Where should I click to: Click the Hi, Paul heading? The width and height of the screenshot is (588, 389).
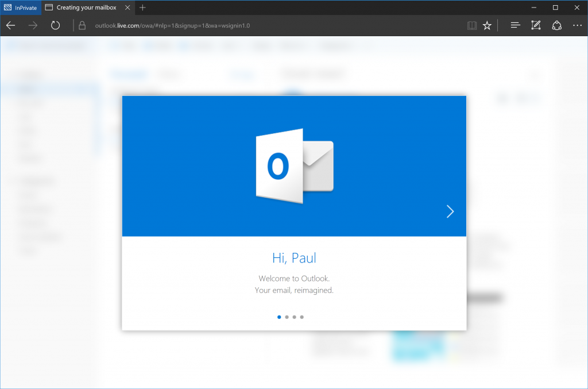294,258
